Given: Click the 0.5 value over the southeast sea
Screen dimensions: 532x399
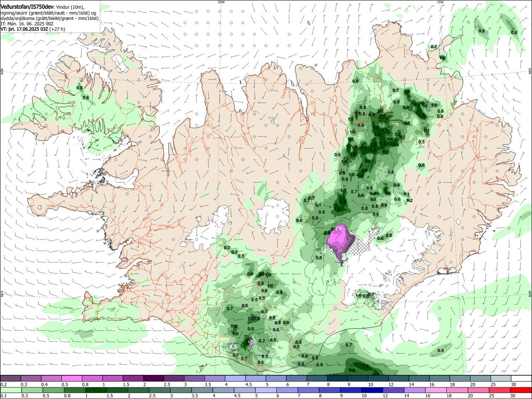Looking at the screenshot, I should pyautogui.click(x=441, y=350).
